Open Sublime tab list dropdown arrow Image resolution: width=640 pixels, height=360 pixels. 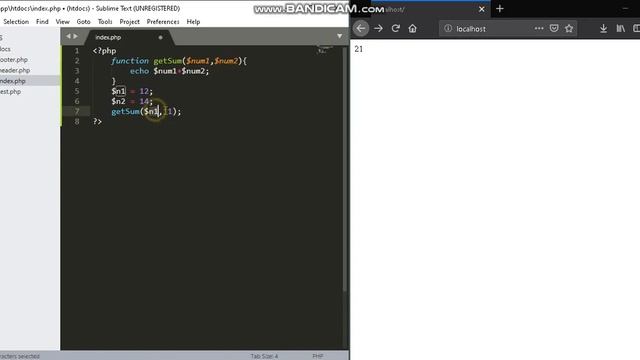pyautogui.click(x=340, y=36)
